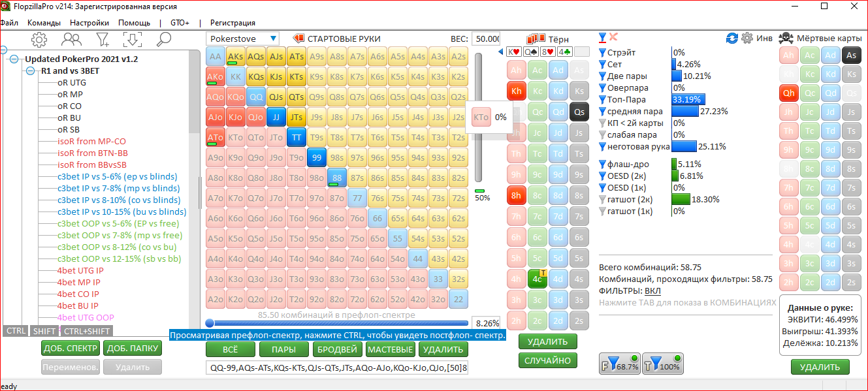
Task: Click the 8.26% range percentage field
Action: pos(487,323)
